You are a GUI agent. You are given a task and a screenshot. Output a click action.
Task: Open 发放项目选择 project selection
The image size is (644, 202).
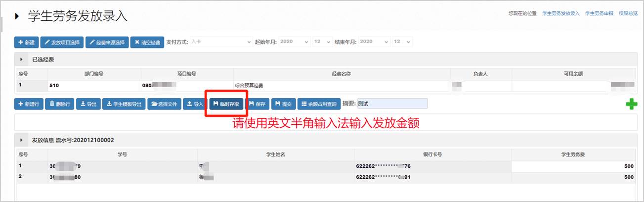(62, 43)
